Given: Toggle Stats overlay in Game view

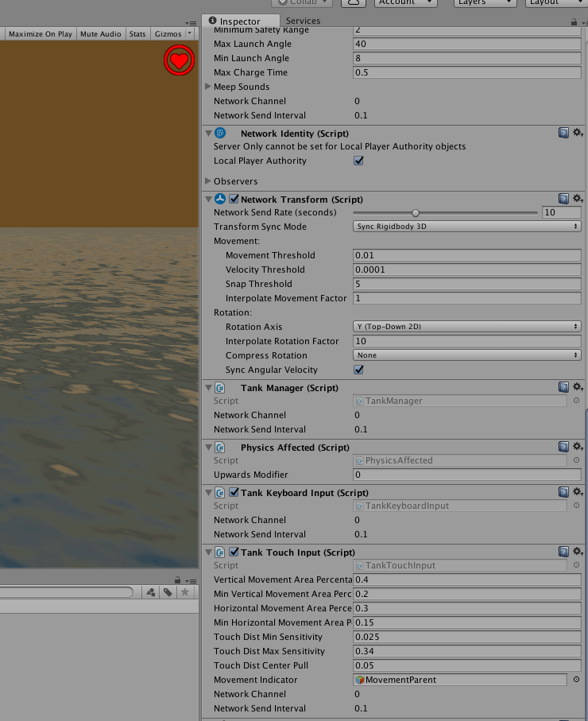Looking at the screenshot, I should (137, 33).
